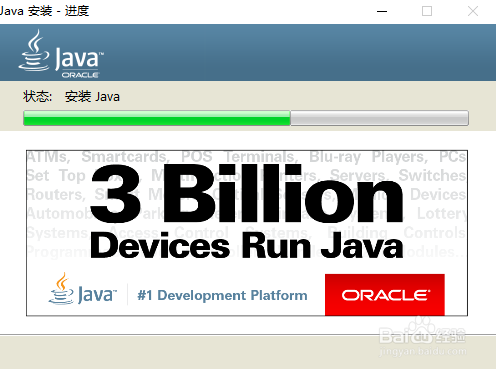Screen dimensions: 496x369
Task: Click the '安装 Java' status text
Action: click(x=92, y=97)
